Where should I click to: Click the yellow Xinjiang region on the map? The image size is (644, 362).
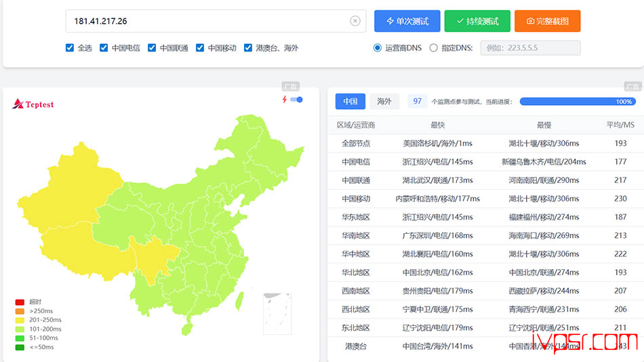click(70, 189)
